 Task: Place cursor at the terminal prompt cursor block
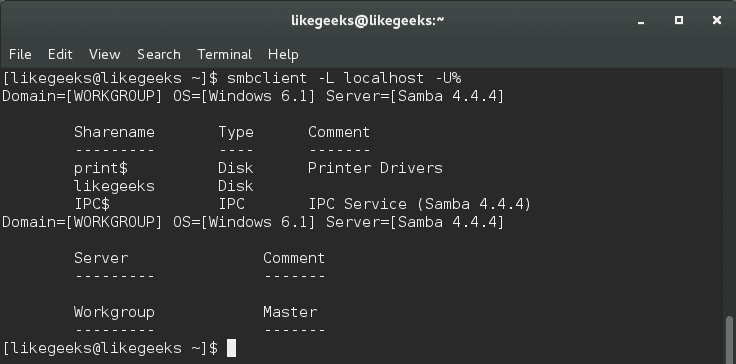pyautogui.click(x=231, y=348)
